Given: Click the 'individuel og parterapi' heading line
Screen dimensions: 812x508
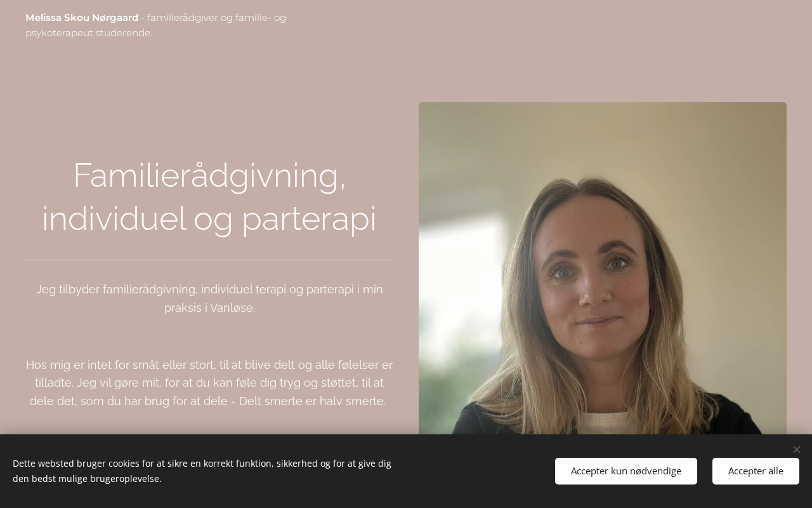Looking at the screenshot, I should tap(209, 218).
